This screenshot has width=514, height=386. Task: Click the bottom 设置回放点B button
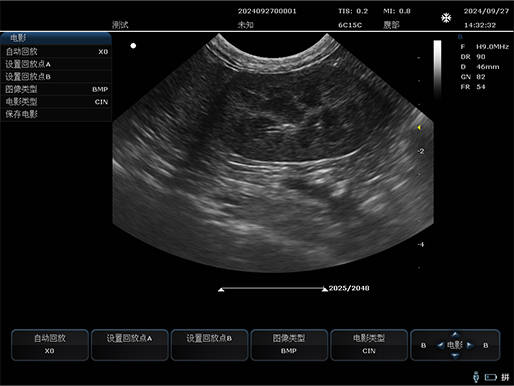point(209,345)
